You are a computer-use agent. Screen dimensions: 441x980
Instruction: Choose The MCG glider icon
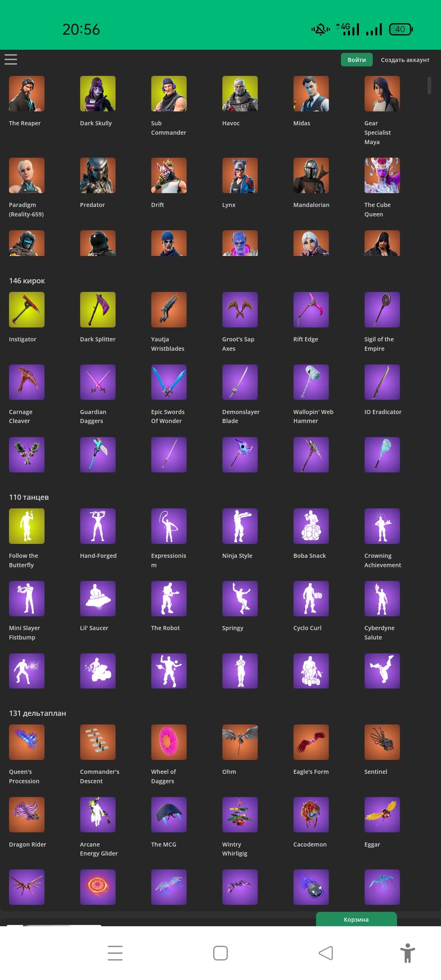pyautogui.click(x=169, y=815)
